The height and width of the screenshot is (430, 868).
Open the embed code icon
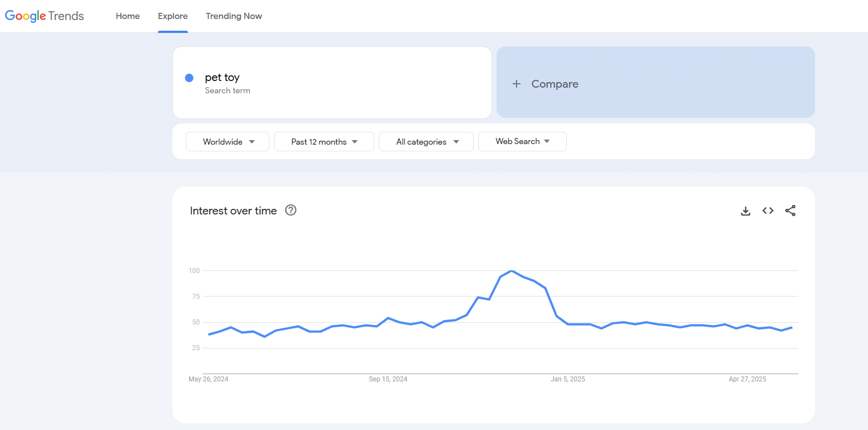pos(768,211)
